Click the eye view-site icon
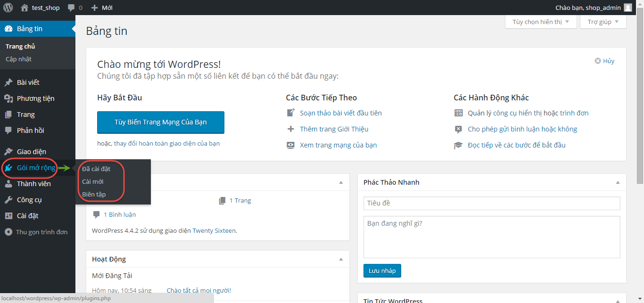 [291, 145]
